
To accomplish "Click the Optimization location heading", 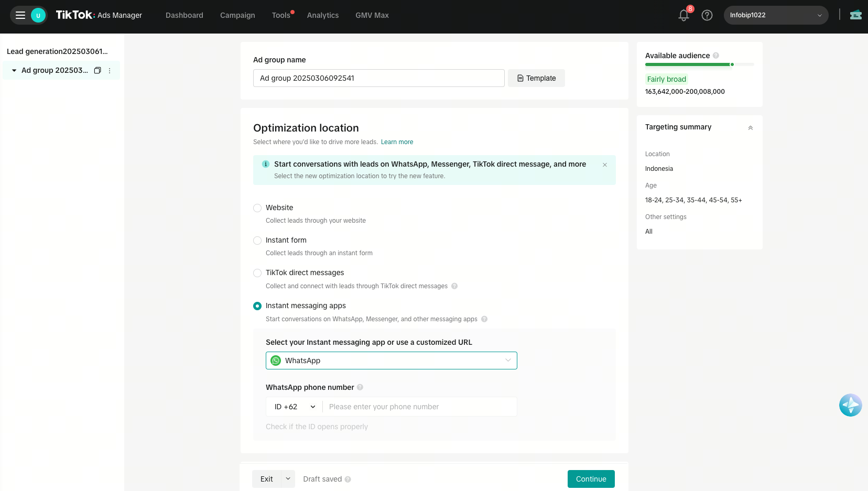I will click(x=306, y=128).
